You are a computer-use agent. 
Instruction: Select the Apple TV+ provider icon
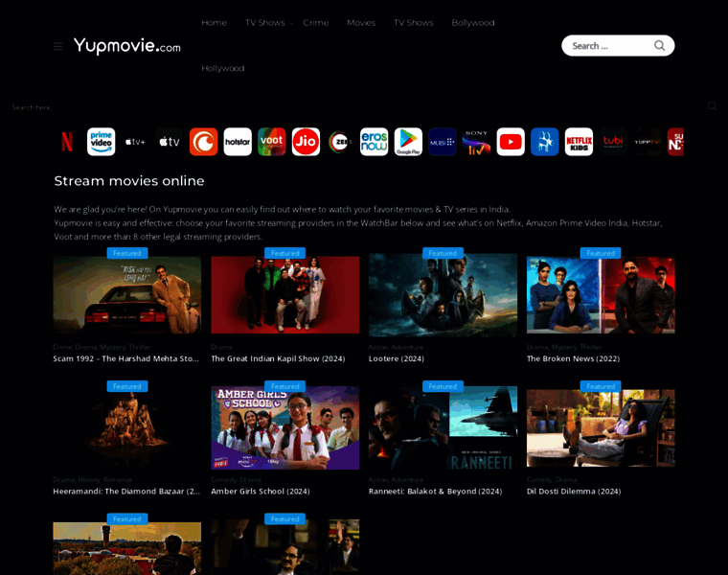point(135,142)
